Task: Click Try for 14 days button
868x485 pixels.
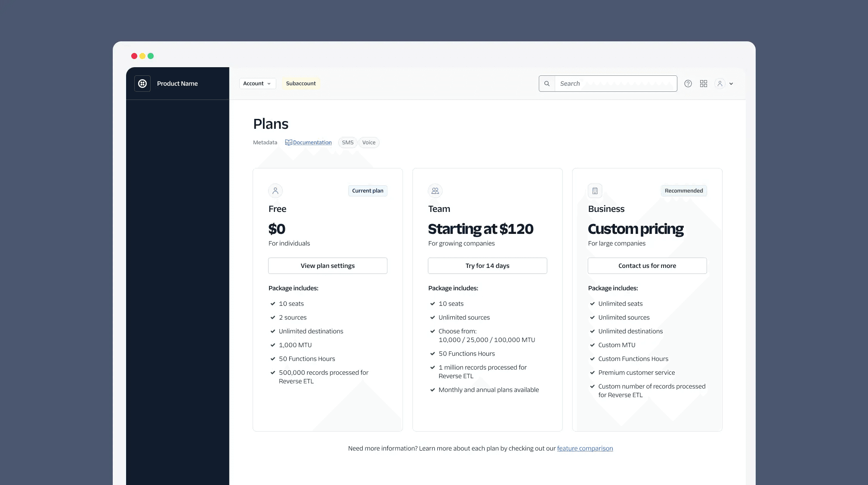Action: 487,265
